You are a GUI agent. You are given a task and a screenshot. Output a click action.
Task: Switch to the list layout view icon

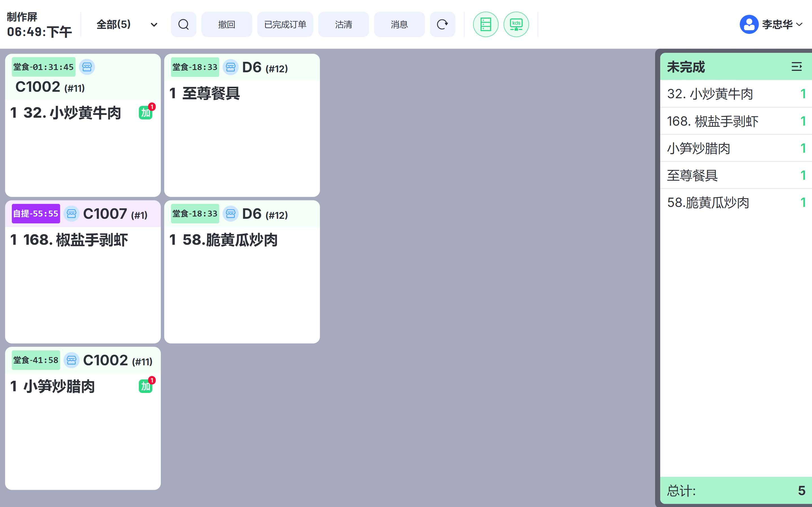[485, 25]
